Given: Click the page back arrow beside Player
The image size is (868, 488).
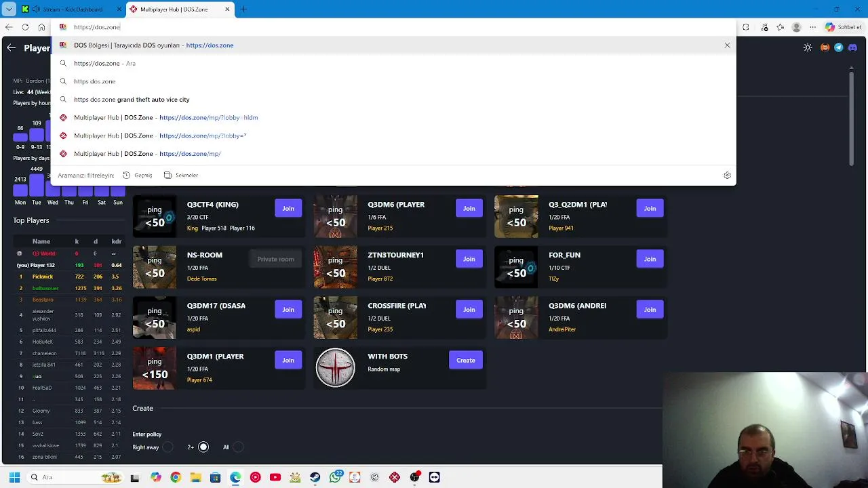Looking at the screenshot, I should click(11, 47).
